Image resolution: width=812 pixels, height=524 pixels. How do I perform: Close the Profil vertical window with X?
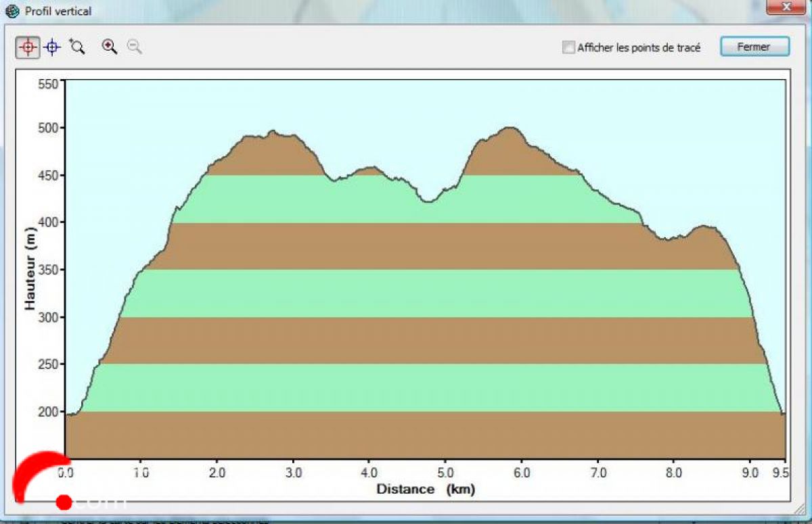[787, 7]
